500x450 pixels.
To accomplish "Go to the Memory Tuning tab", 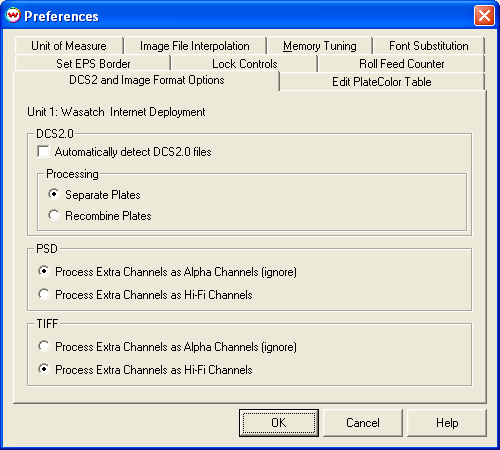I will [x=320, y=46].
